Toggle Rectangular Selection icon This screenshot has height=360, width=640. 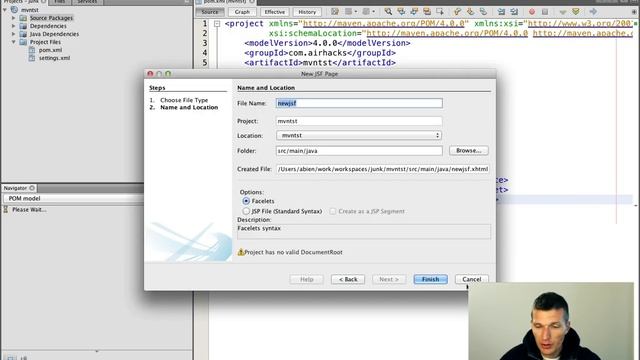pos(440,12)
